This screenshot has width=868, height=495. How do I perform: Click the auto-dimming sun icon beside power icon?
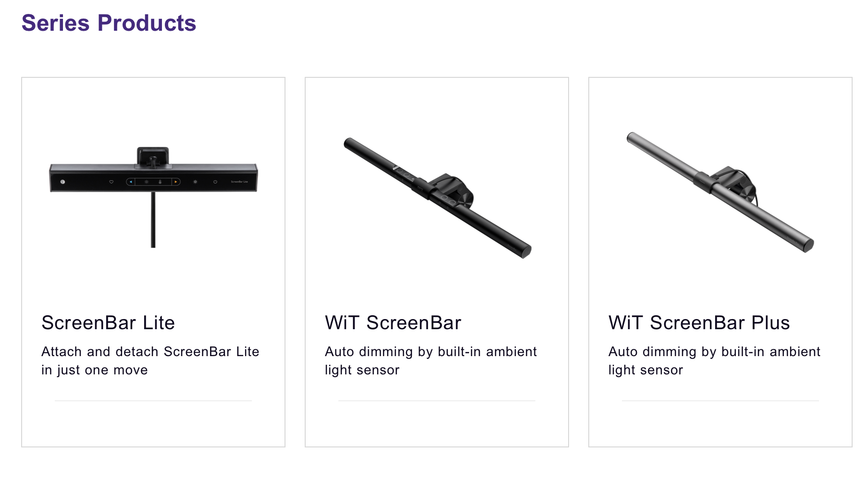coord(195,182)
